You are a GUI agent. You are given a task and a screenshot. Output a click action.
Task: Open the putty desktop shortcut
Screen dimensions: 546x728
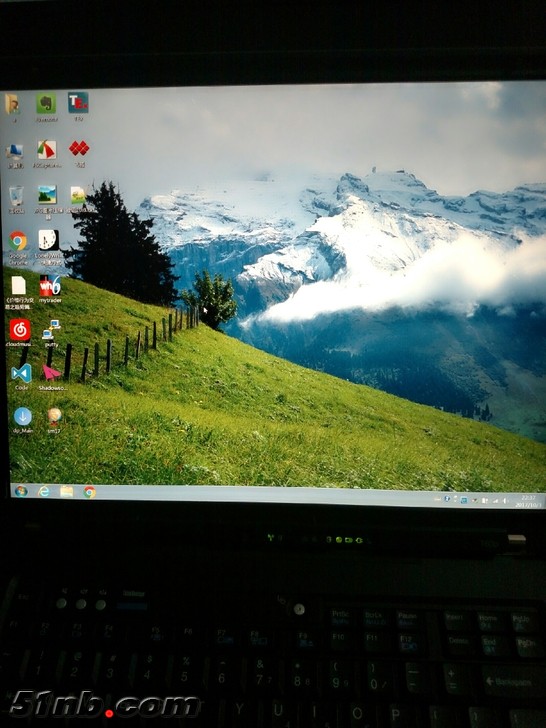click(x=51, y=330)
